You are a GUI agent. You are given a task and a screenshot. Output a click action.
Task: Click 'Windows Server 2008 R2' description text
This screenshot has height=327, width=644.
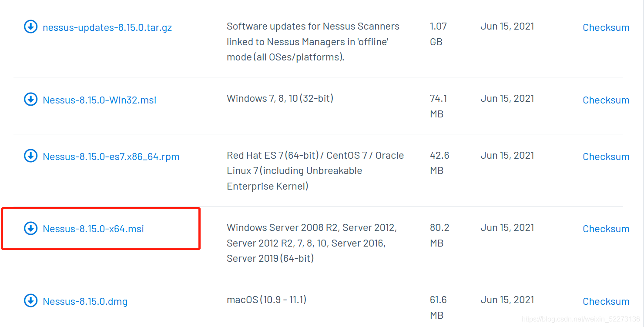(312, 243)
